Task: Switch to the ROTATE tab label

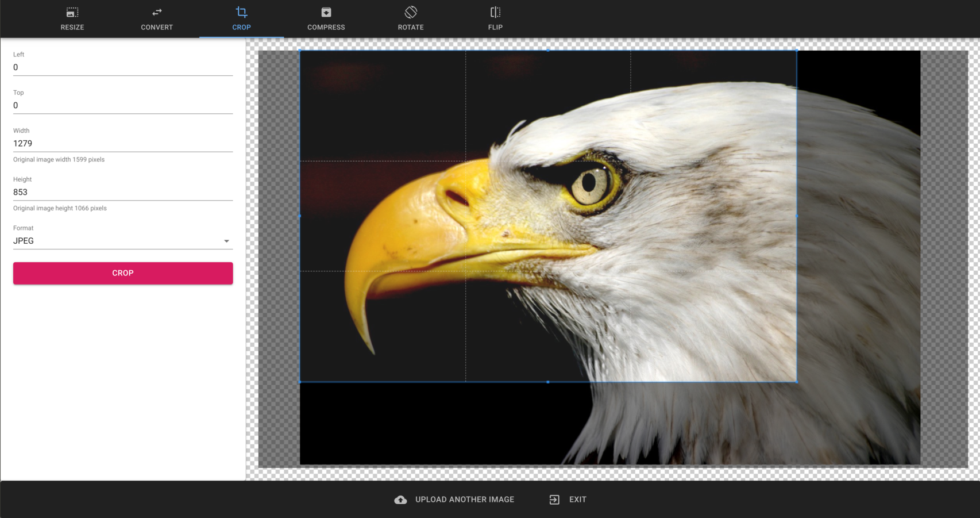Action: [411, 27]
